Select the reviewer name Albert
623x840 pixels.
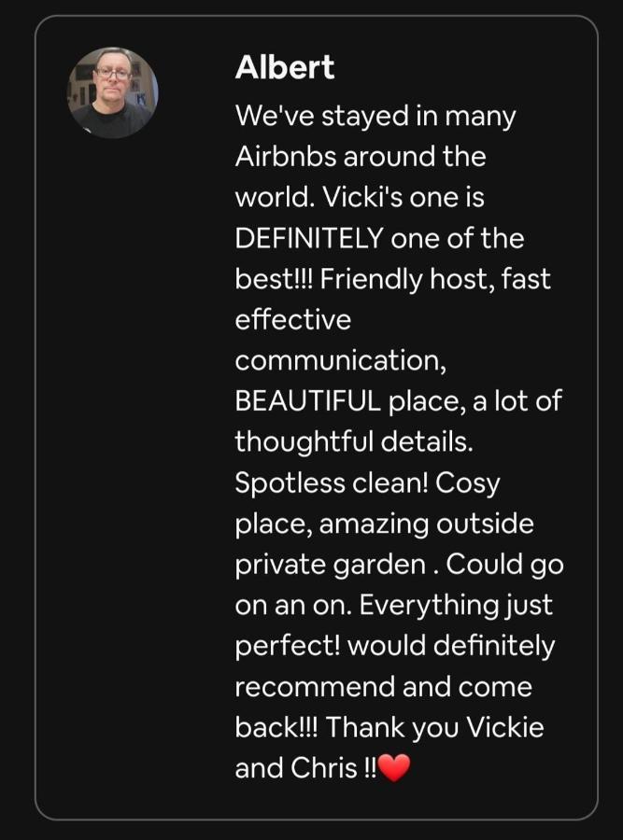(x=285, y=67)
